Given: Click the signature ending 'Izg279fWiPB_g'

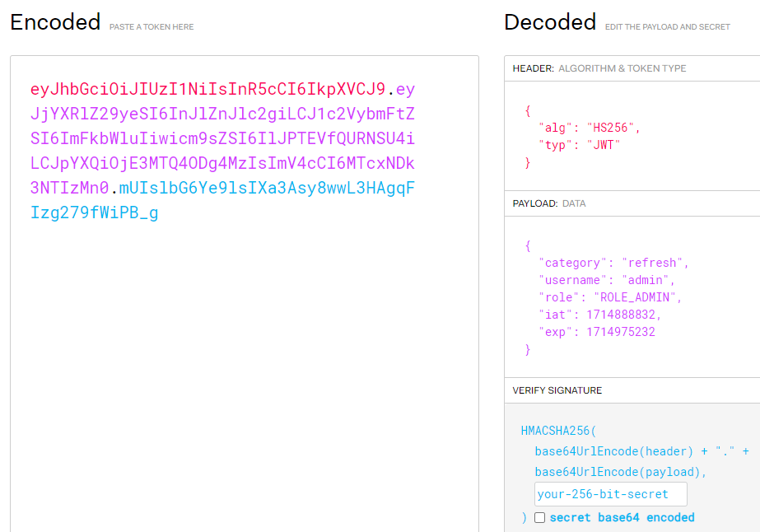Looking at the screenshot, I should [95, 213].
